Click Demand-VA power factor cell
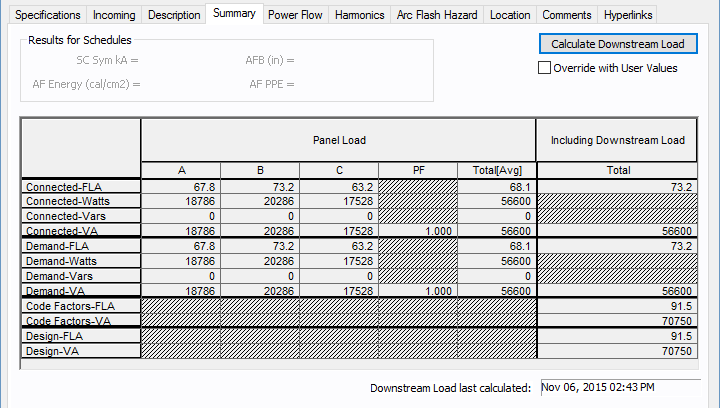This screenshot has height=408, width=720. pos(417,290)
